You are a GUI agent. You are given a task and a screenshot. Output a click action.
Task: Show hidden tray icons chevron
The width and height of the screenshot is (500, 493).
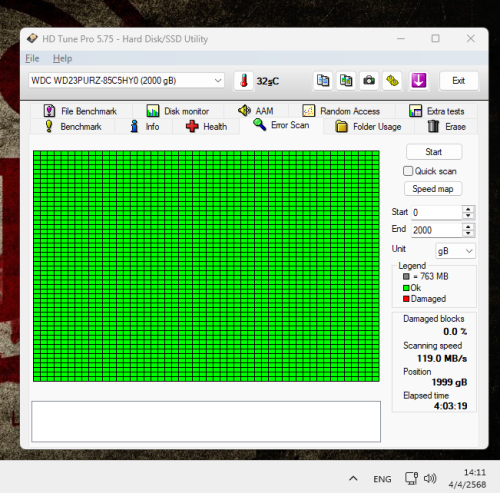pyautogui.click(x=353, y=479)
